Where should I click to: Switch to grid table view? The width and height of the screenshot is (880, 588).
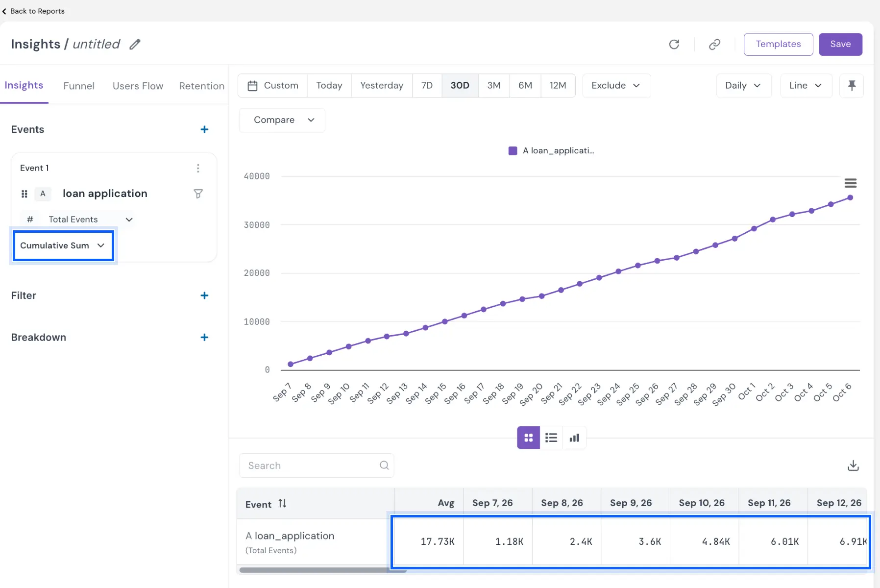(x=528, y=438)
